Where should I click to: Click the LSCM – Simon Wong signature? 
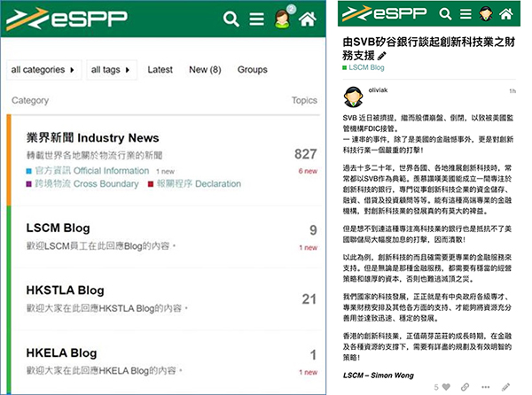379,376
